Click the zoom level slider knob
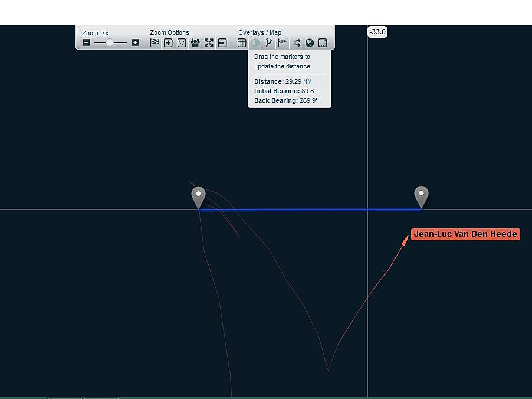This screenshot has height=399, width=532. tap(109, 42)
